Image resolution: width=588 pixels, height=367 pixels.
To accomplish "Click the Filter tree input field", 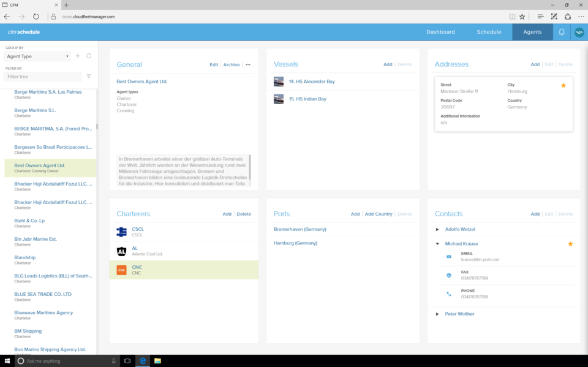I will click(x=42, y=77).
